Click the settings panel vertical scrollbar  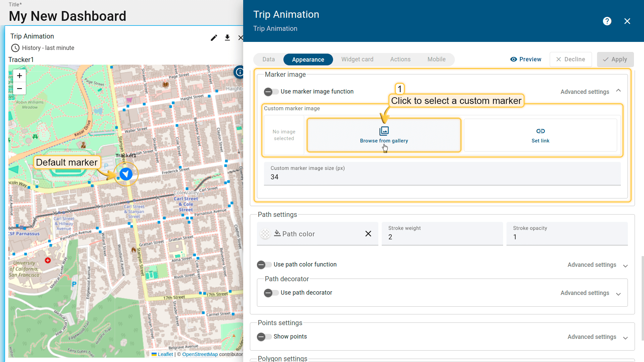642,298
